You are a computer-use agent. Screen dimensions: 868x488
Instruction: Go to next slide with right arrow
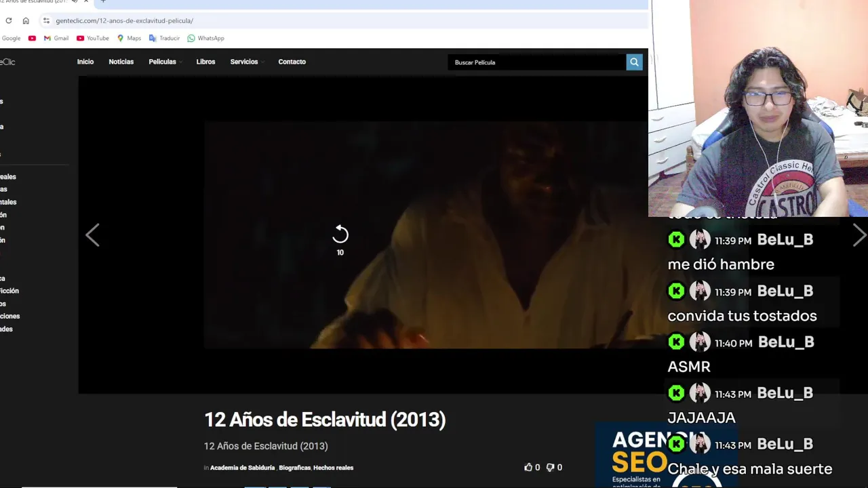click(x=859, y=235)
